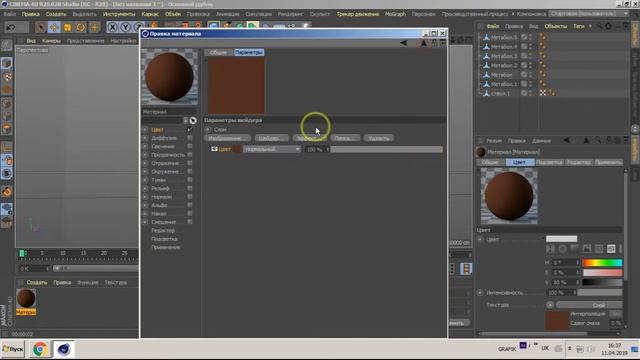This screenshot has width=640, height=360.
Task: Switch to Цвет tab in attribute manager
Action: [x=519, y=162]
